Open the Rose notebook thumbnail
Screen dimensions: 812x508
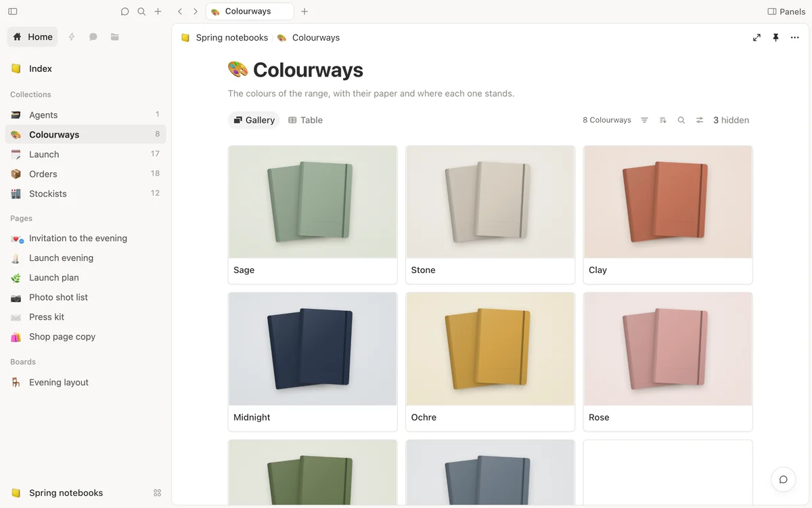click(668, 349)
